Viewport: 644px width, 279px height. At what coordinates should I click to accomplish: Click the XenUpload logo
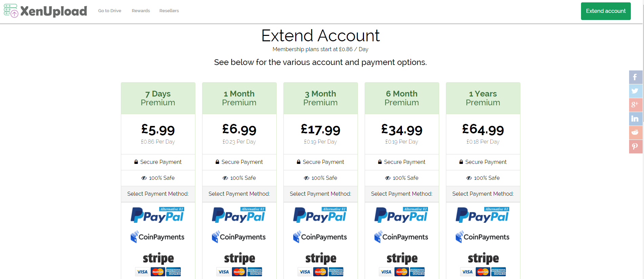tap(45, 11)
